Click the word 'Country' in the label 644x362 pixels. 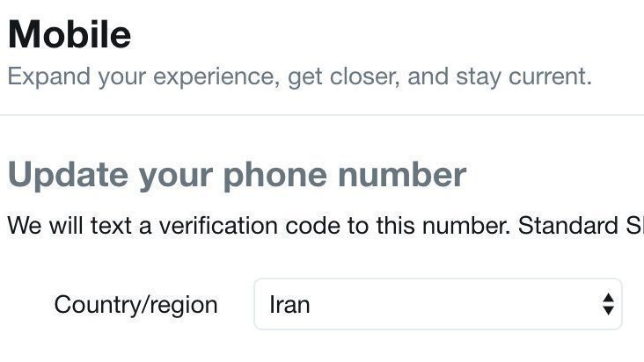91,305
